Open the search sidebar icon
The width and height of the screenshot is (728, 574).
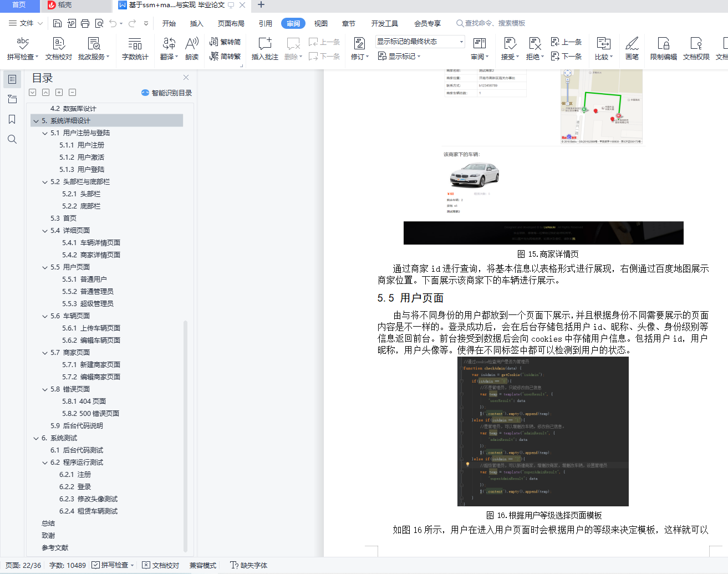pos(12,139)
